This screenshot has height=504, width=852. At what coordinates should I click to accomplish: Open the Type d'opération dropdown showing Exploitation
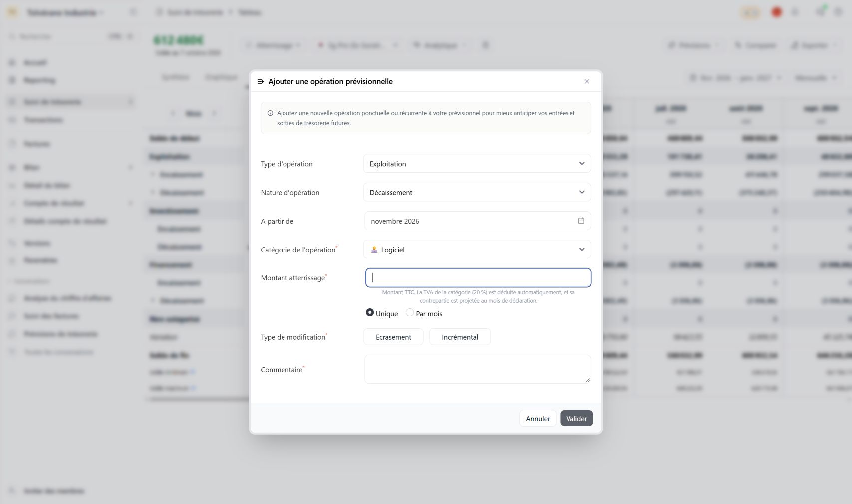pos(477,164)
